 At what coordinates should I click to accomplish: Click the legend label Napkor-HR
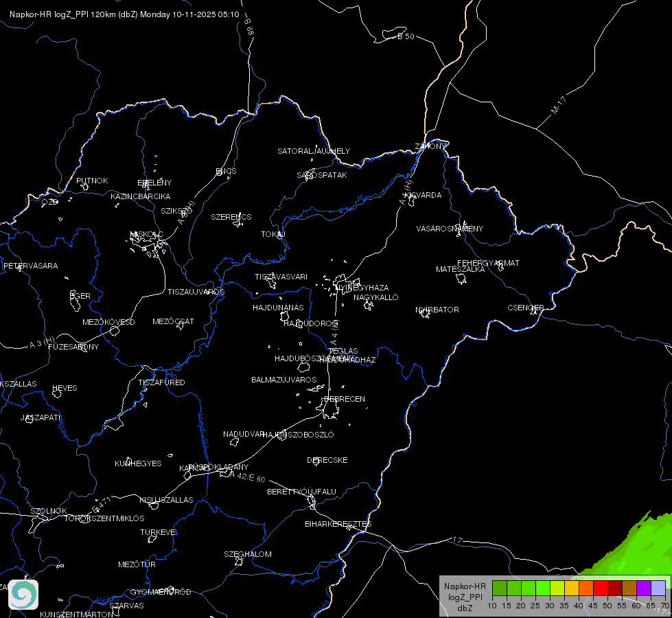coord(465,586)
